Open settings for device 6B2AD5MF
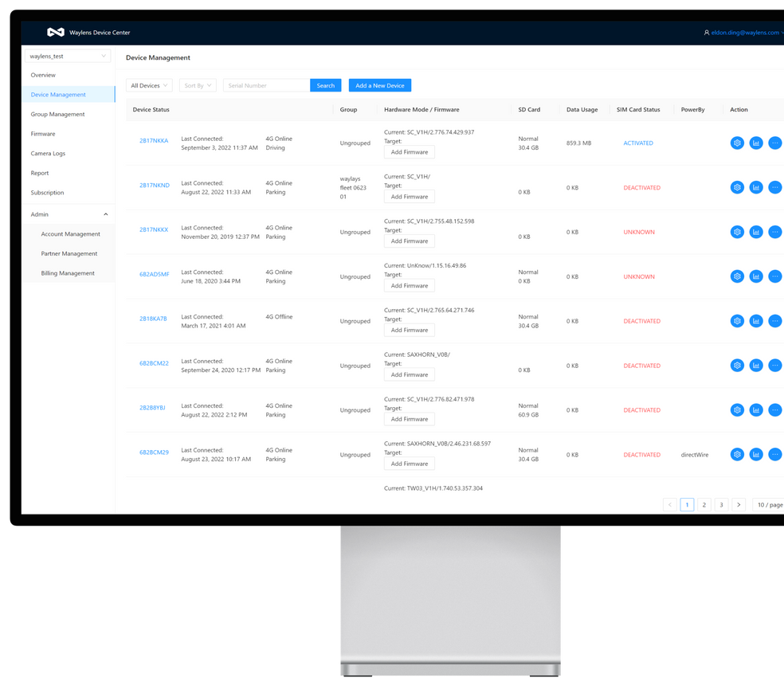This screenshot has width=784, height=693. click(x=737, y=276)
